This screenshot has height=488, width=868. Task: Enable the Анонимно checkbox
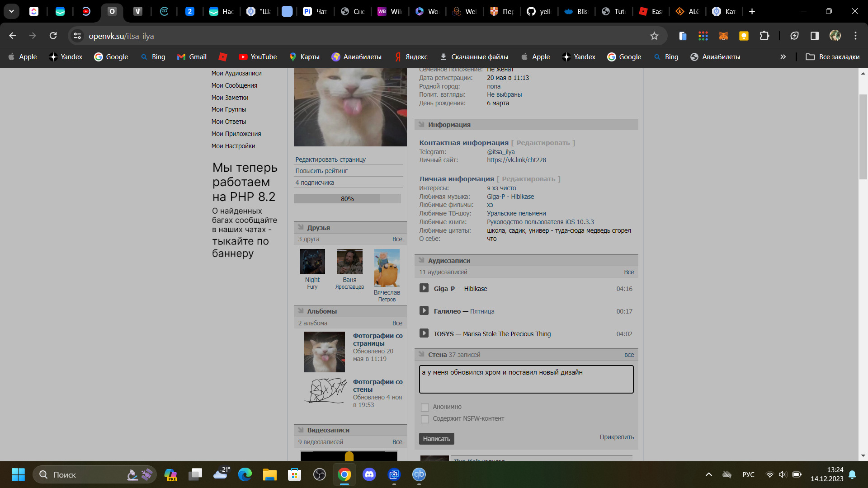tap(425, 407)
